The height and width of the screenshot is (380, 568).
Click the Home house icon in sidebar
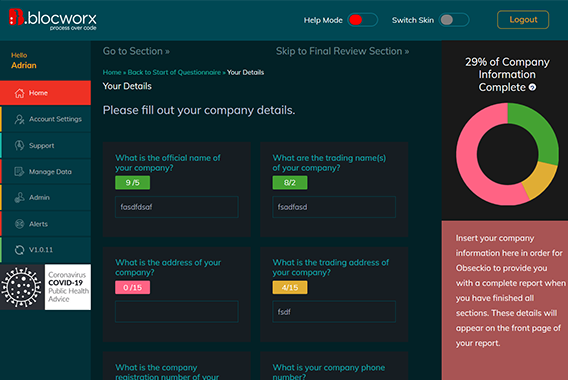tap(19, 93)
